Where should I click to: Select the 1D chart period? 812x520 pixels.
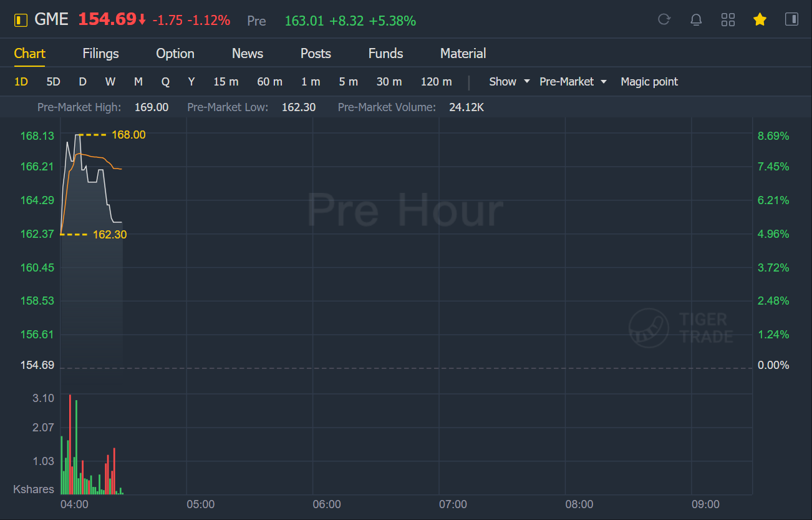coord(21,82)
